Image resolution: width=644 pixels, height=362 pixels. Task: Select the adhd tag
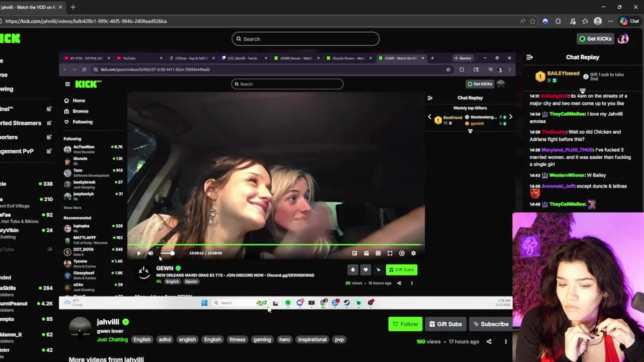coord(165,339)
